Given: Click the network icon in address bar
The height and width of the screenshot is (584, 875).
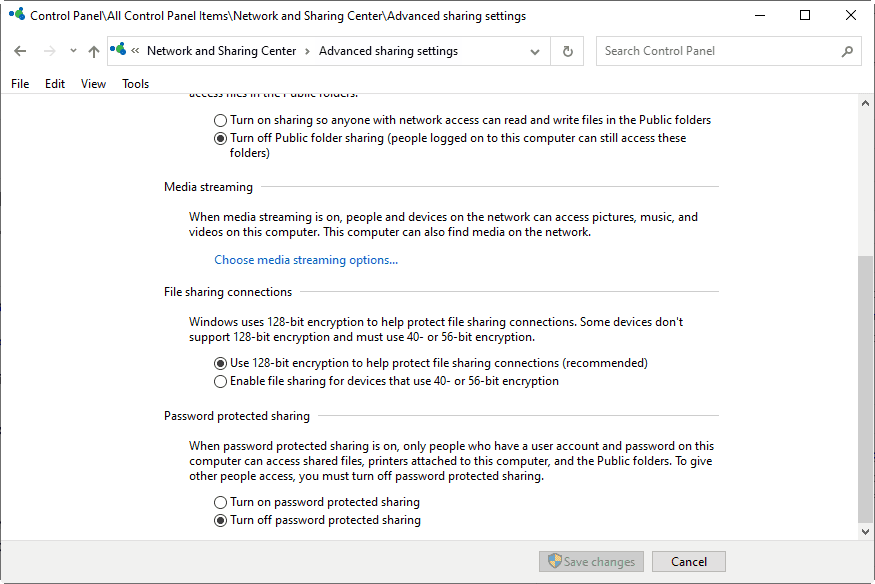Looking at the screenshot, I should (120, 50).
